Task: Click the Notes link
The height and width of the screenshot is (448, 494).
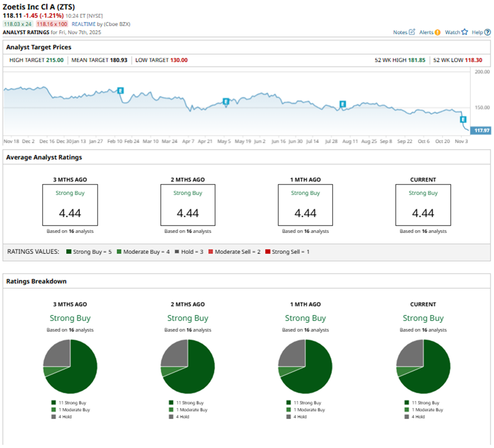Action: tap(400, 32)
